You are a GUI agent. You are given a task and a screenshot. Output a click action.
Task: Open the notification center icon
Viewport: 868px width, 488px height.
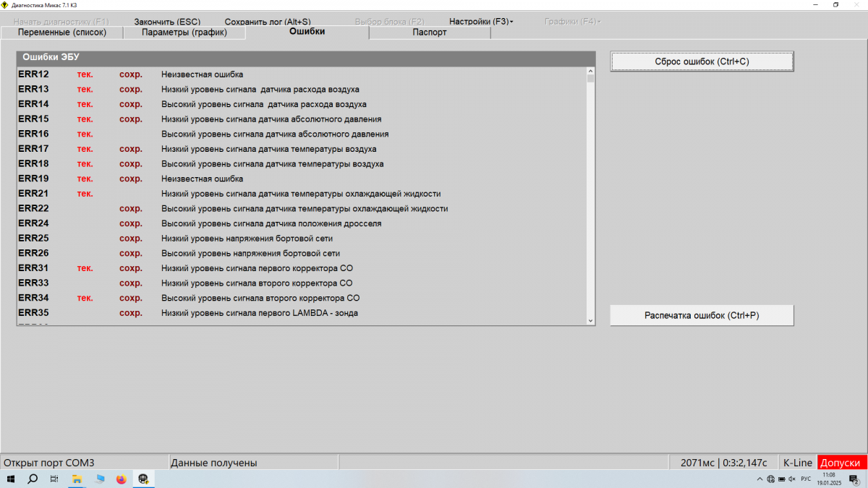(854, 479)
